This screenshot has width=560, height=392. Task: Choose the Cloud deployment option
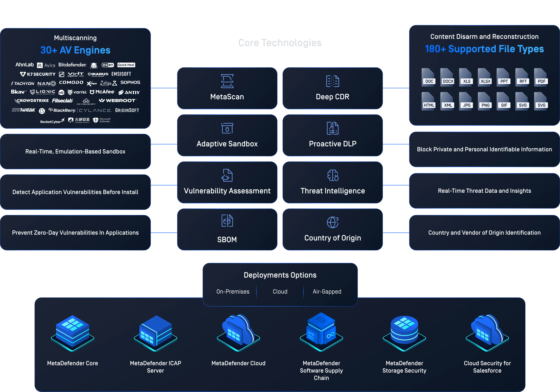pos(280,292)
